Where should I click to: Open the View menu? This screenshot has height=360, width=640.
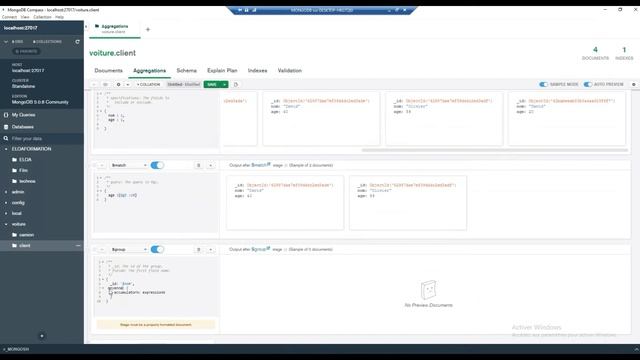[25, 17]
